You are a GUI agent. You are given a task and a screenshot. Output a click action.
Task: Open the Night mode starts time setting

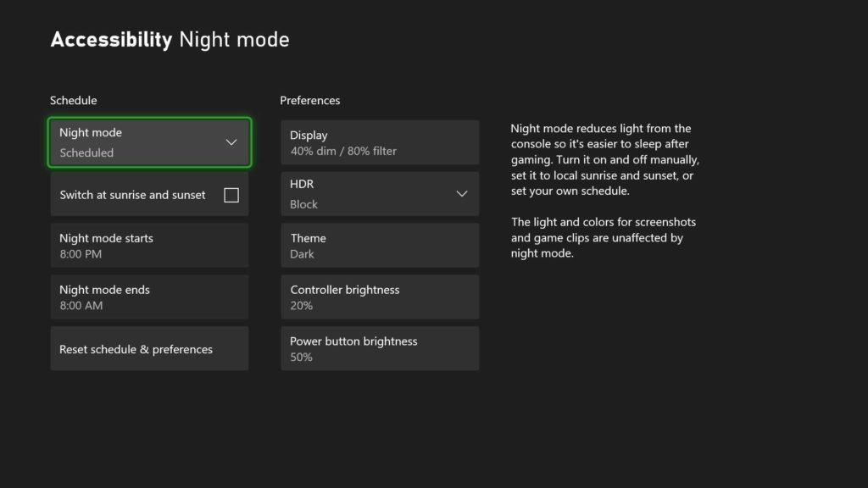149,246
